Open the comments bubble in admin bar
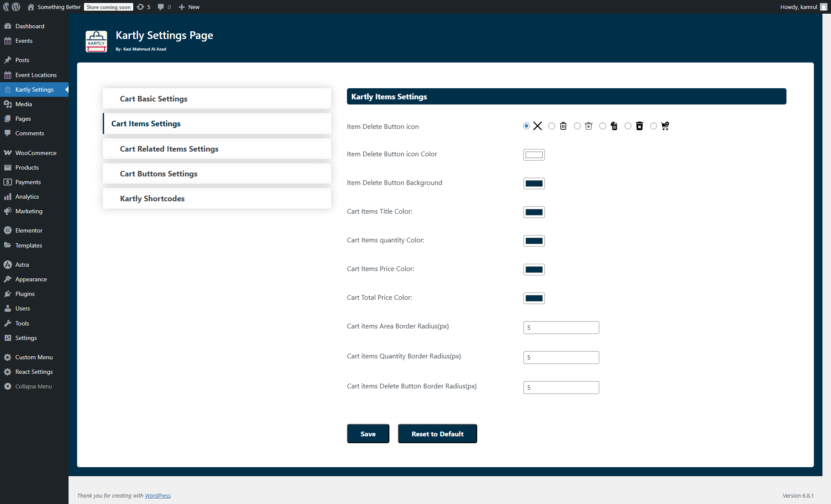 [x=161, y=7]
